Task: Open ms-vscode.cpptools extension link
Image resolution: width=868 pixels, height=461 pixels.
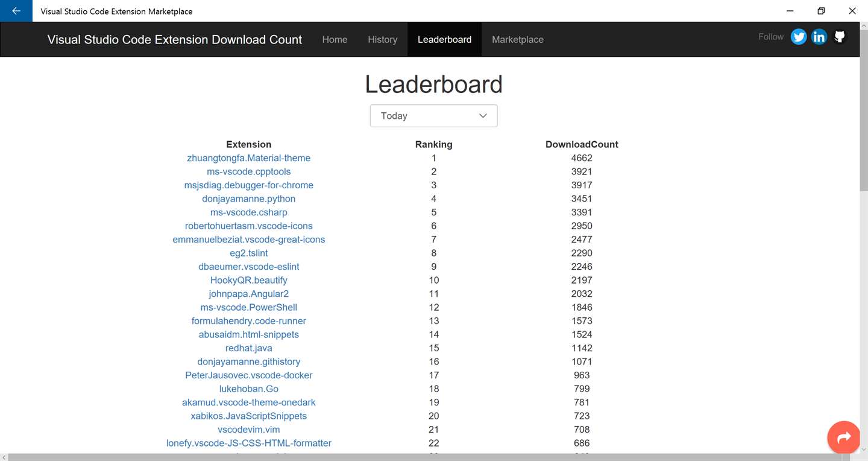Action: (249, 171)
